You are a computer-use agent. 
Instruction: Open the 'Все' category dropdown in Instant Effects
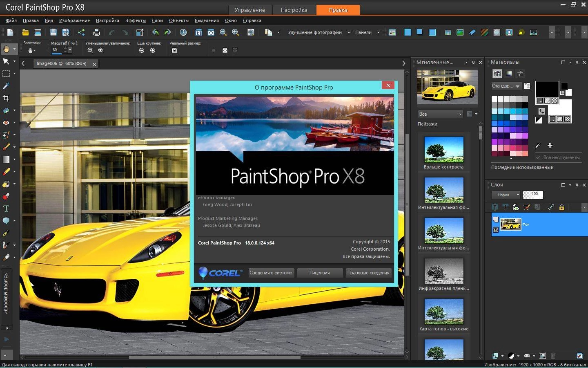440,114
